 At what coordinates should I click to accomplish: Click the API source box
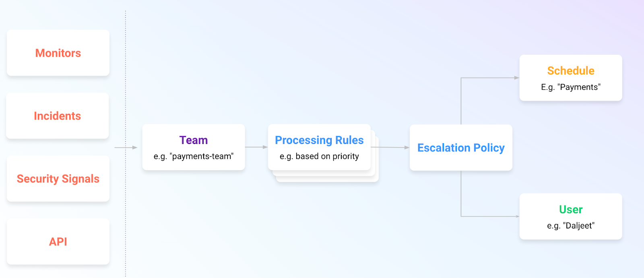(x=58, y=241)
